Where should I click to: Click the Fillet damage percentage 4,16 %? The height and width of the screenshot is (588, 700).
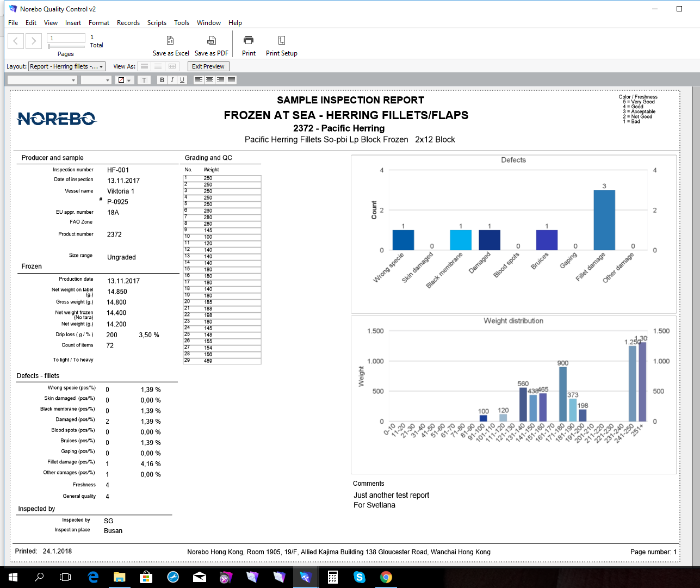(x=151, y=464)
